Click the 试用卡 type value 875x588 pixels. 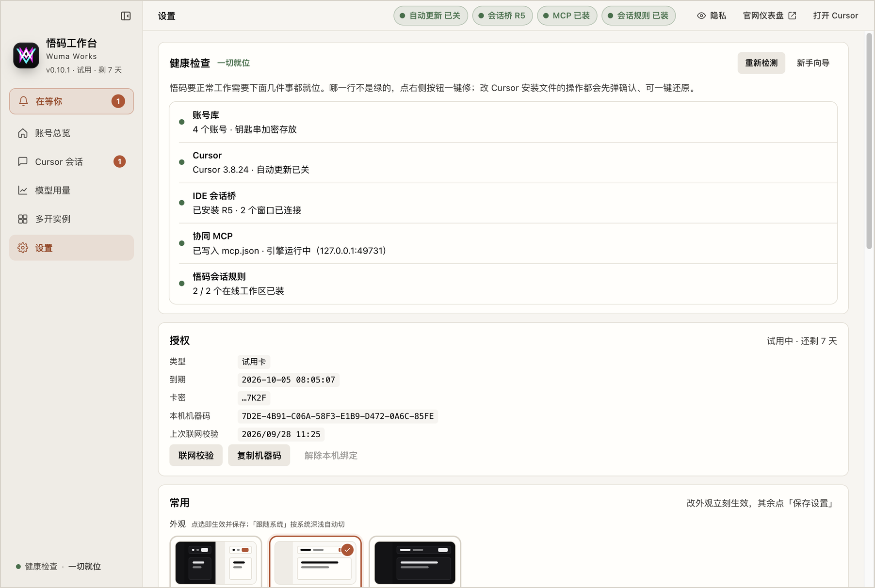pyautogui.click(x=254, y=362)
